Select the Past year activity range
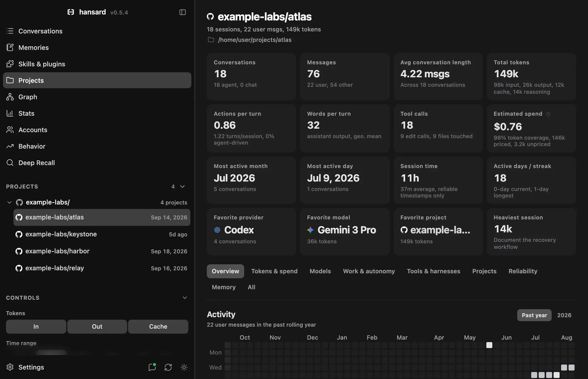The image size is (588, 379). (534, 315)
